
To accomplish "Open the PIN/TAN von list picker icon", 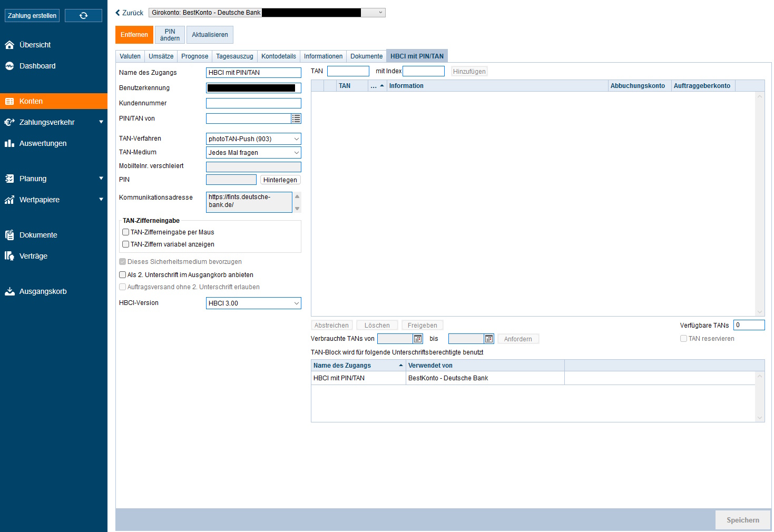I will pyautogui.click(x=296, y=119).
